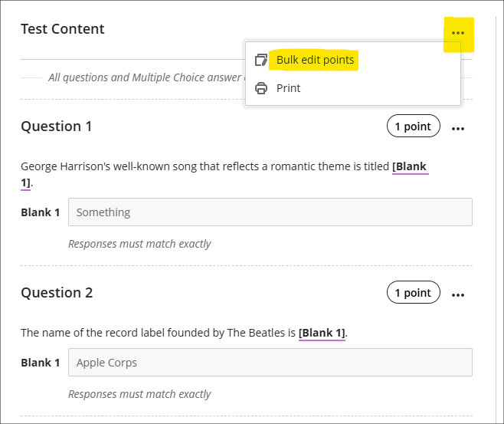The height and width of the screenshot is (424, 504).
Task: Edit the Question 1 point value pill
Action: coord(413,127)
